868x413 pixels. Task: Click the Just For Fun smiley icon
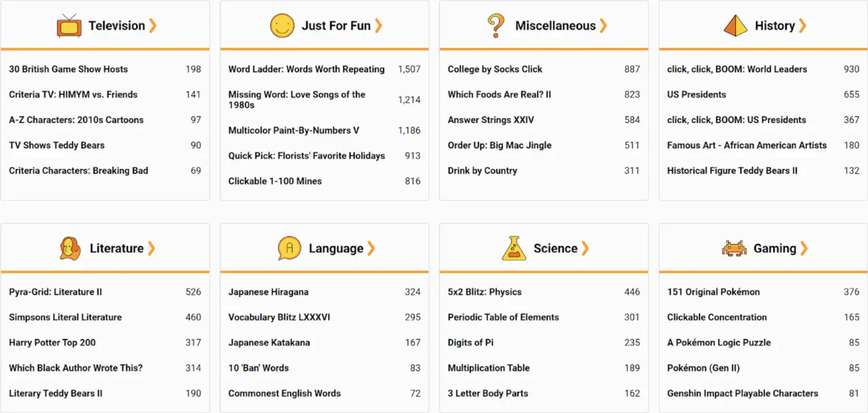point(282,26)
